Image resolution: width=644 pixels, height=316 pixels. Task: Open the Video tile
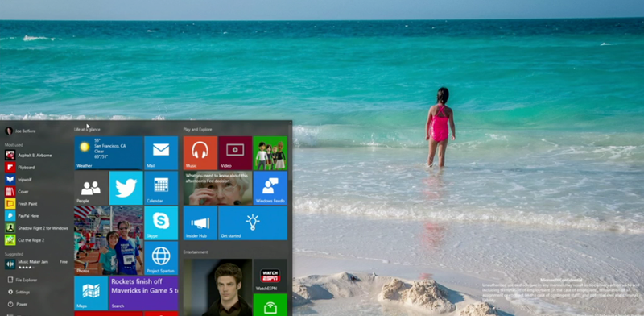click(x=235, y=153)
